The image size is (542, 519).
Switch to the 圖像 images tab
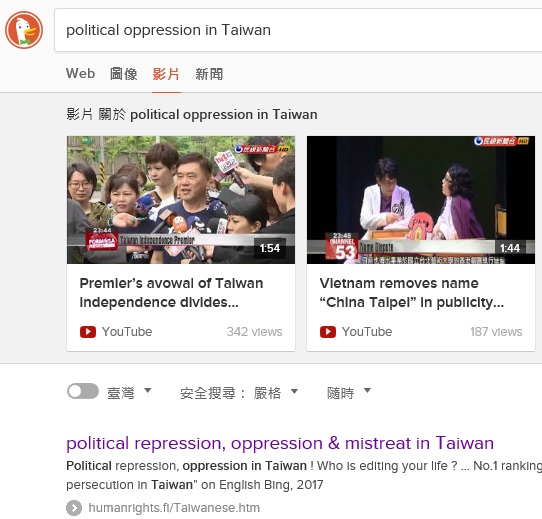(123, 74)
